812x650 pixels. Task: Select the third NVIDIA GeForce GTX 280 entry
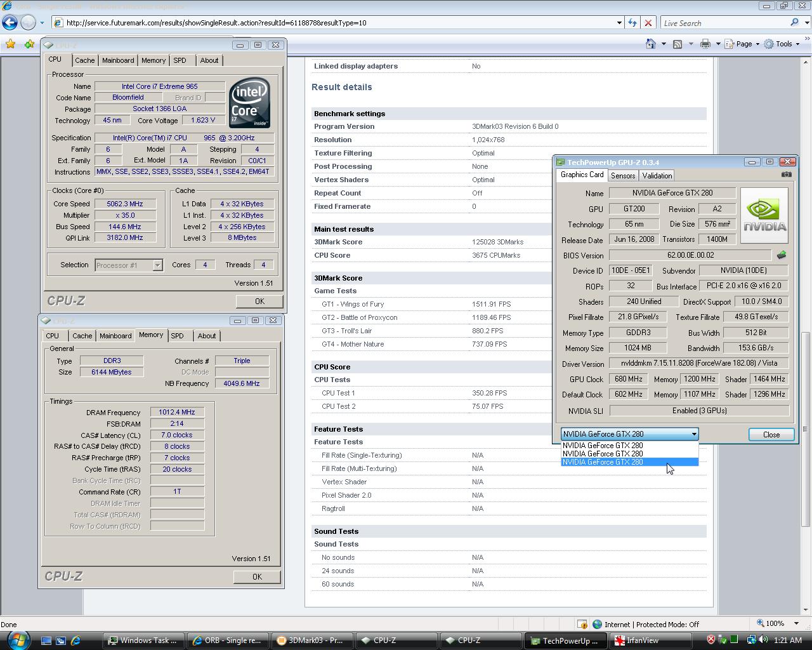click(630, 462)
